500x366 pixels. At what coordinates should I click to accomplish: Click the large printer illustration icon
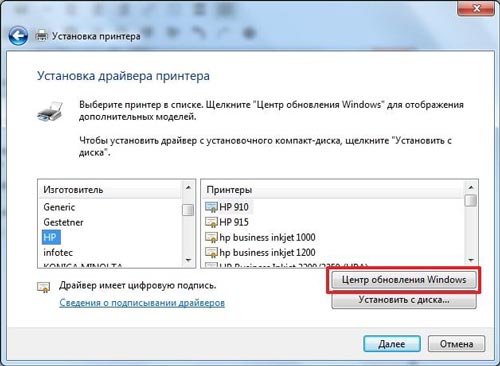[x=50, y=111]
